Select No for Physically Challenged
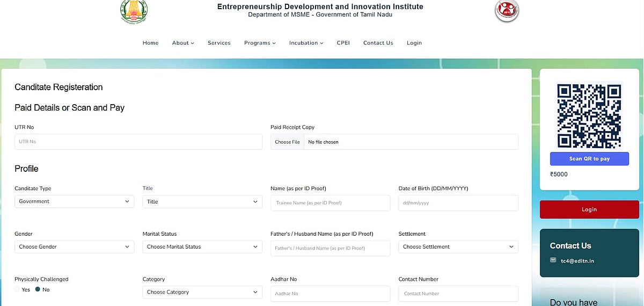Viewport: 644px width, 306px height. coord(38,289)
